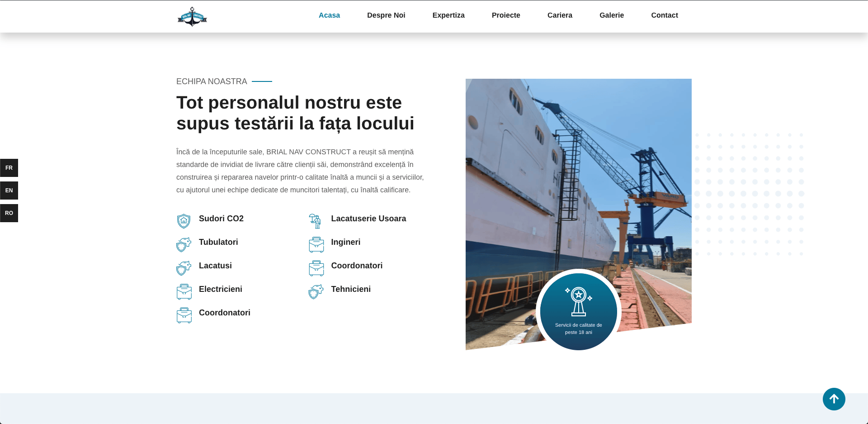Click the worker icon beside Lacatuserie Usoara
868x424 pixels.
tap(315, 221)
